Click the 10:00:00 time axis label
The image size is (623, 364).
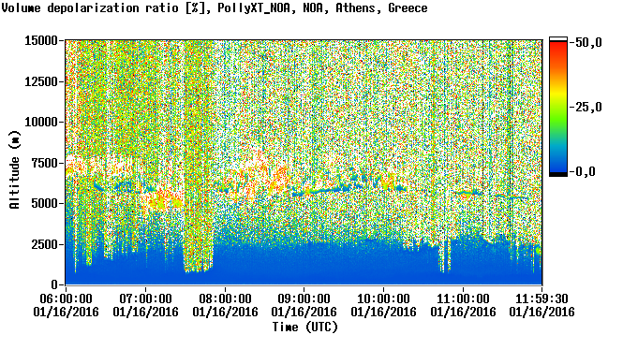tap(383, 298)
